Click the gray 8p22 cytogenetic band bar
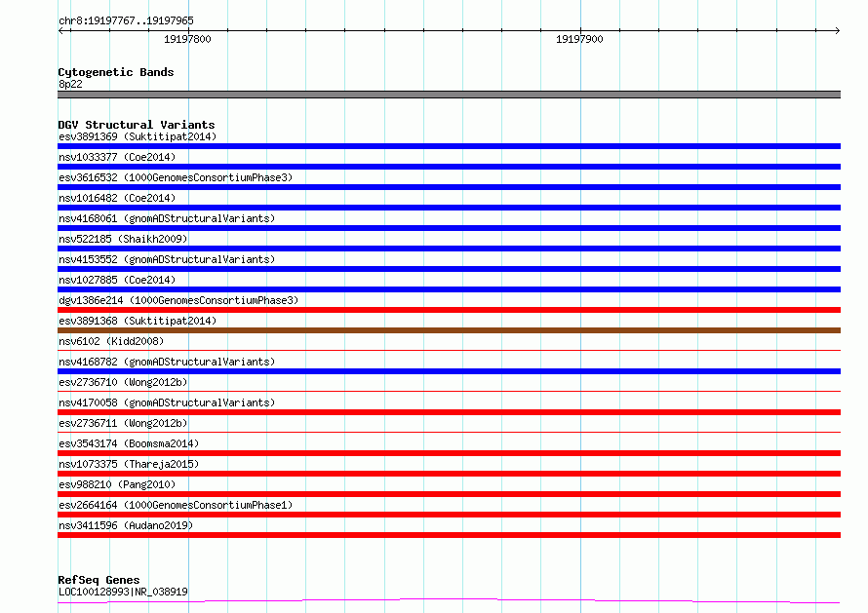The image size is (868, 613). 449,95
